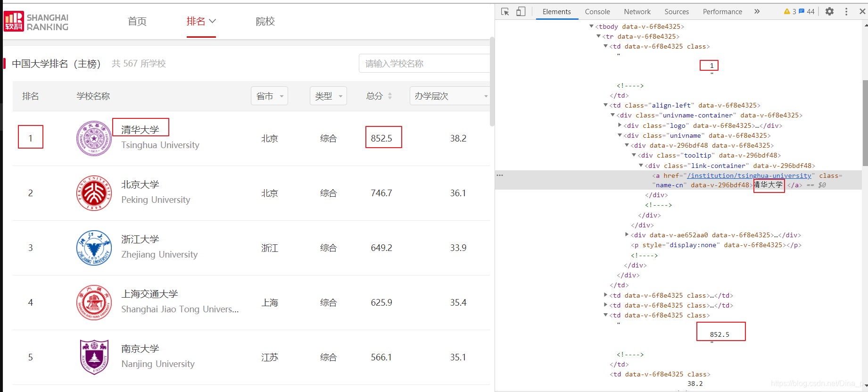Screen dimensions: 868x392
Task: Go to 院校 nav item
Action: (x=265, y=21)
